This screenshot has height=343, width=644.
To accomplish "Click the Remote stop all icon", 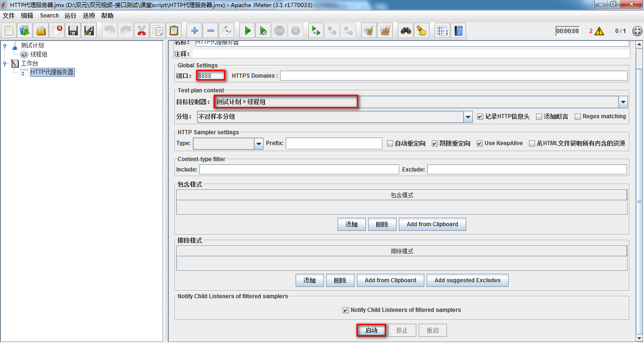I will pyautogui.click(x=332, y=31).
